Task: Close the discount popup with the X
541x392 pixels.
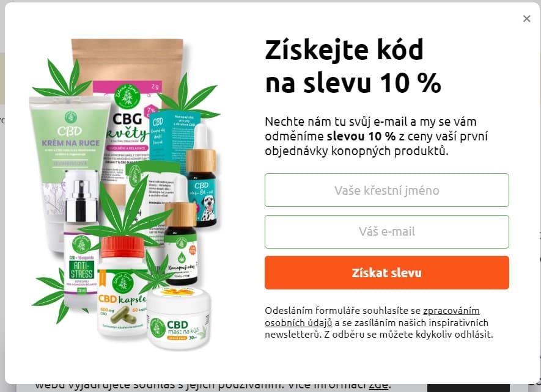Action: coord(526,18)
